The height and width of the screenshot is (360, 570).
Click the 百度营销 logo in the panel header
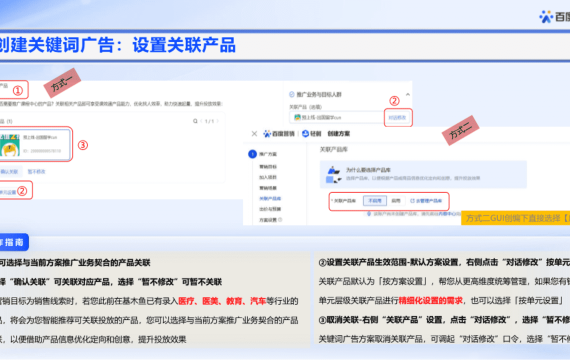coord(279,134)
